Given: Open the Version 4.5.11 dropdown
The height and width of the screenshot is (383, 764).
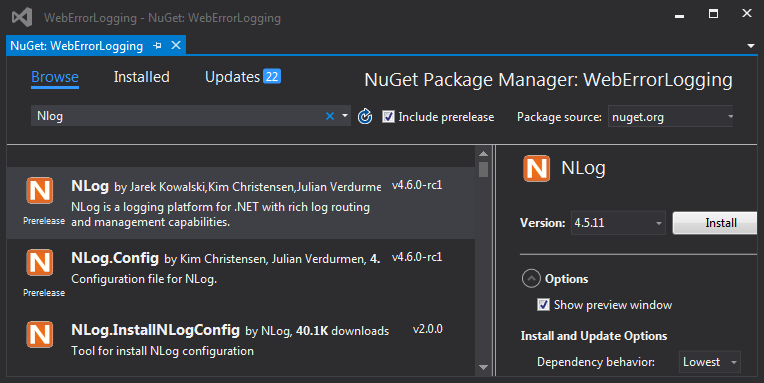Looking at the screenshot, I should pos(618,223).
